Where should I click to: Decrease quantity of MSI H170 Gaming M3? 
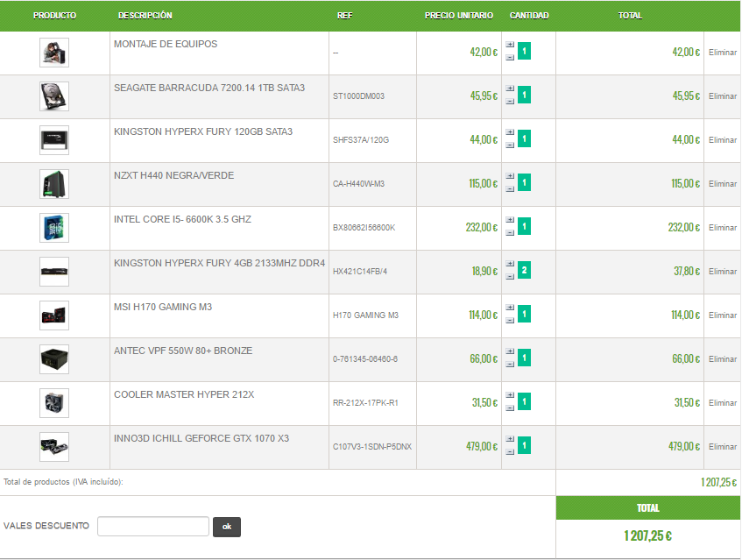click(x=510, y=321)
